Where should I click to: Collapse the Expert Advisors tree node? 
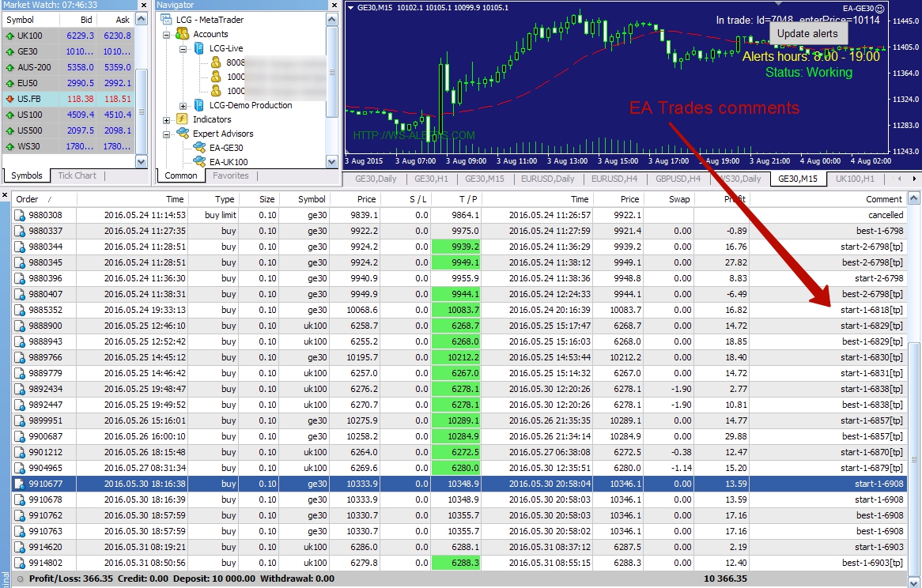pos(167,134)
